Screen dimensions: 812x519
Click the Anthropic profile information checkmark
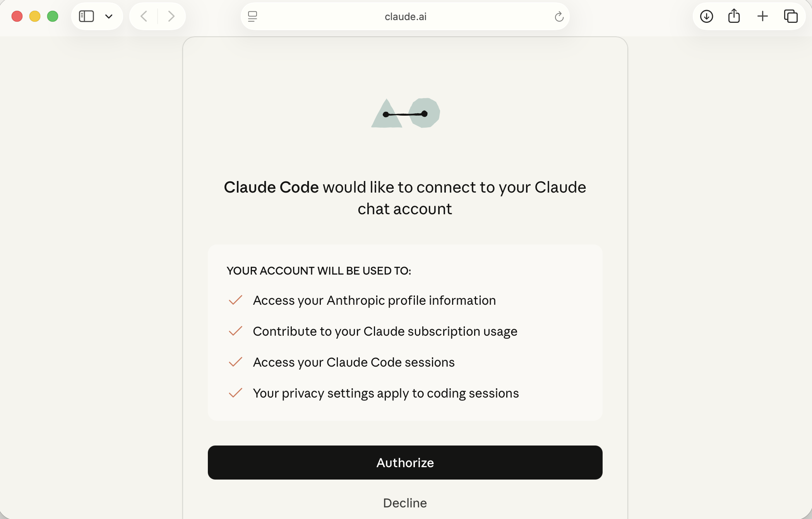[235, 300]
